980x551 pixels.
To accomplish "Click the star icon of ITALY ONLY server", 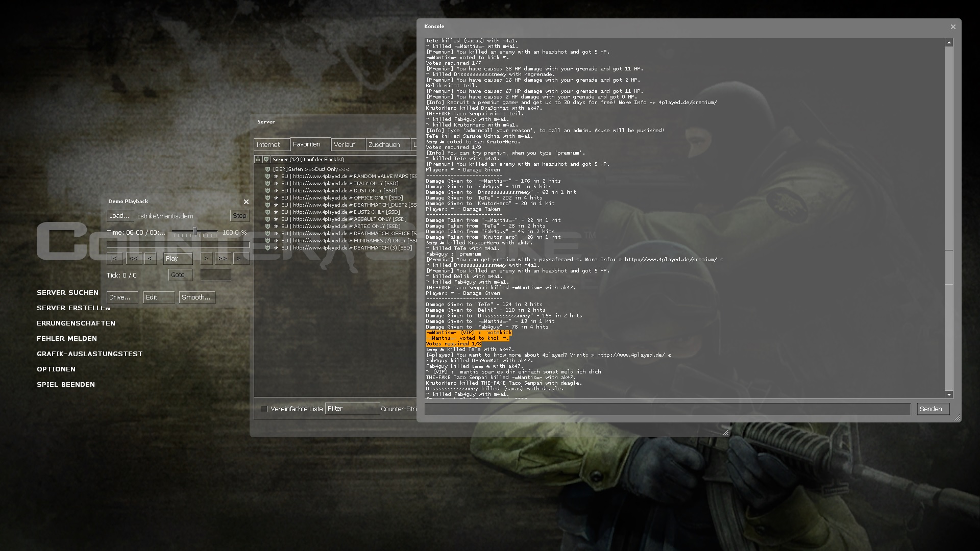I will coord(276,184).
